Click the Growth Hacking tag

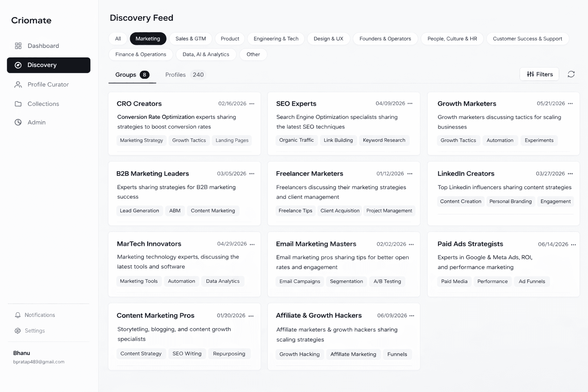point(299,354)
